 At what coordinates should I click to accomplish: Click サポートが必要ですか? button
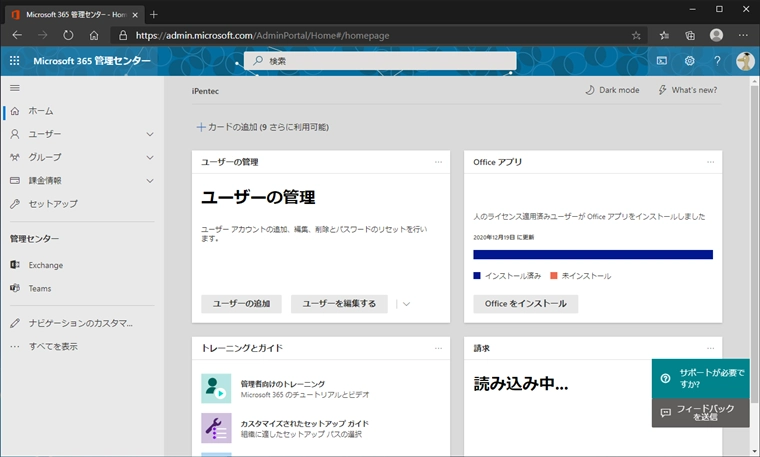pyautogui.click(x=701, y=378)
